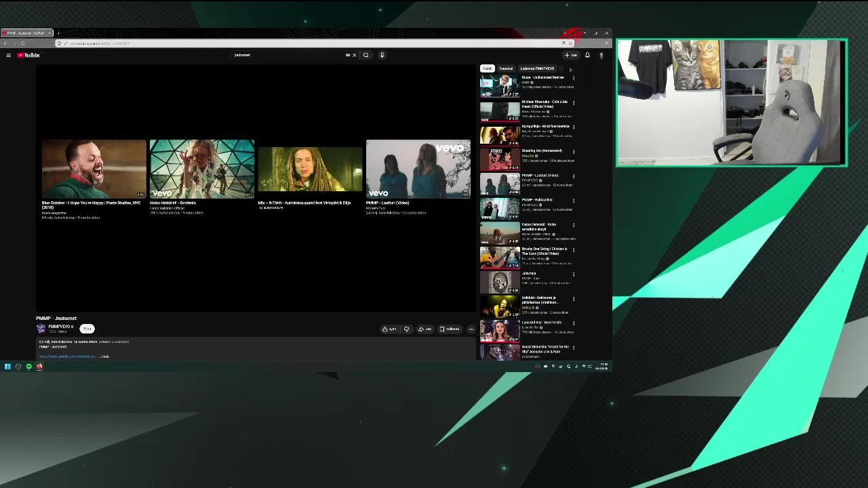
Task: Open Brushy One String Chicken in the Corn
Action: 545,251
